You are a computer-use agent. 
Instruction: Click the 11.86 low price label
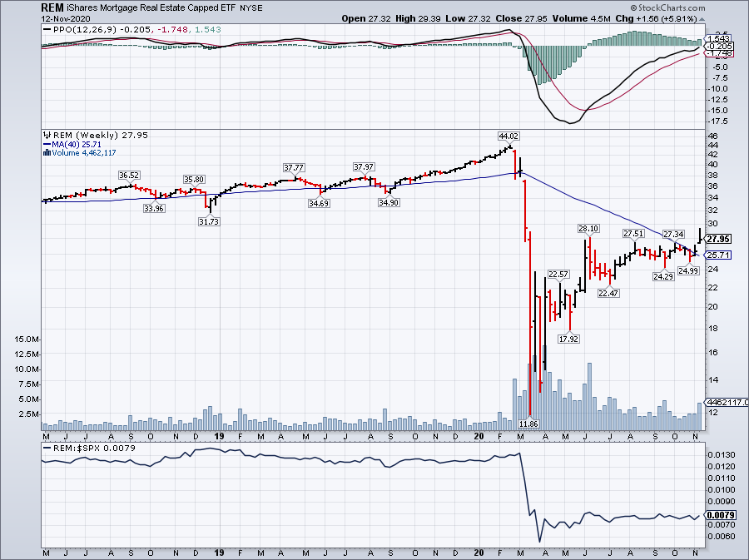coord(528,424)
